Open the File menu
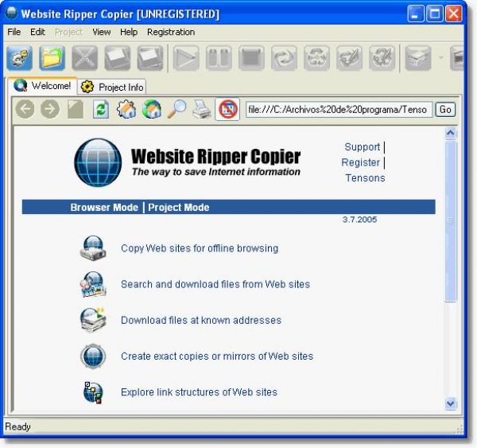Viewport: 477px width, 448px height. (14, 32)
